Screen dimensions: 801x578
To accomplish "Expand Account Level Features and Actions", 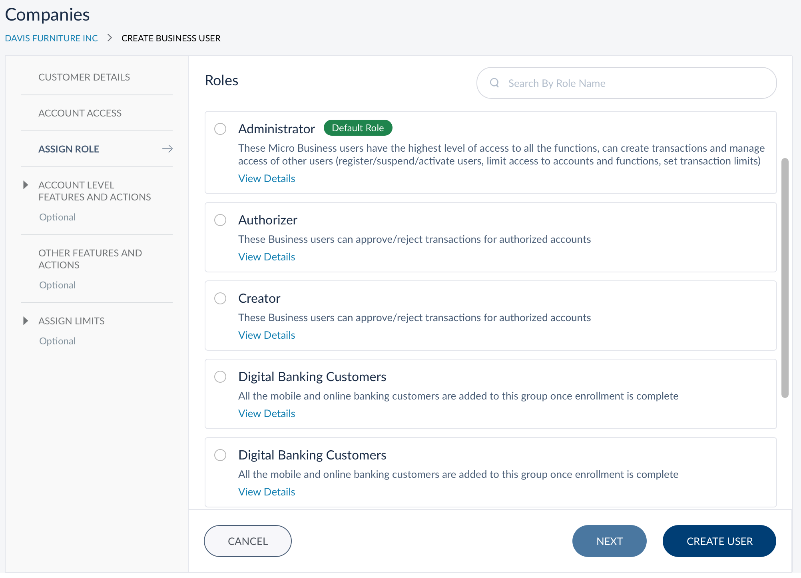I will (26, 185).
